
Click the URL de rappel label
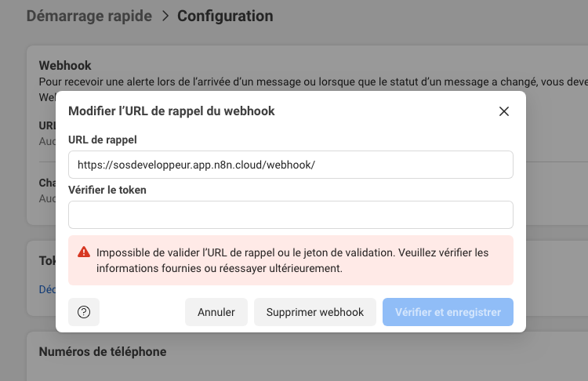(x=103, y=140)
